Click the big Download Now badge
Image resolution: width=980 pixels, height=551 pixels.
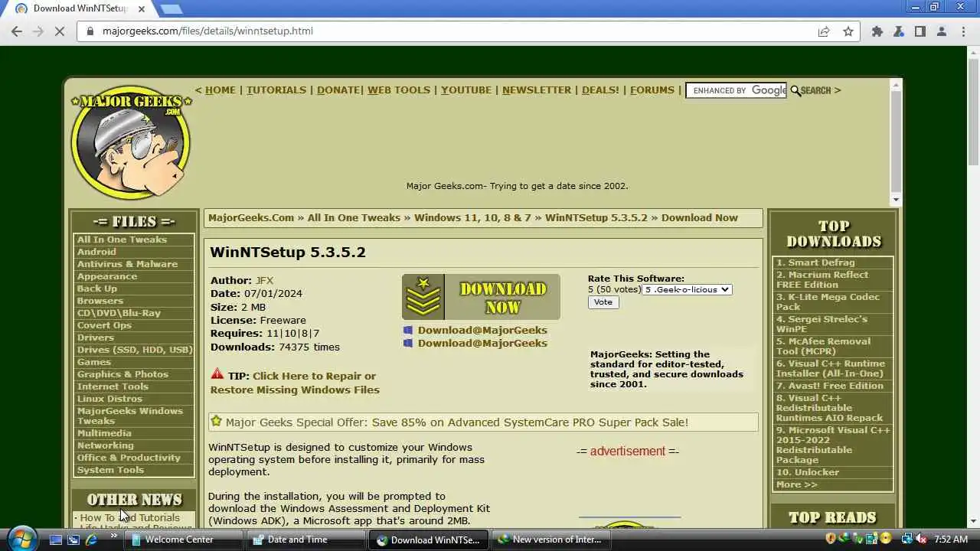[481, 297]
